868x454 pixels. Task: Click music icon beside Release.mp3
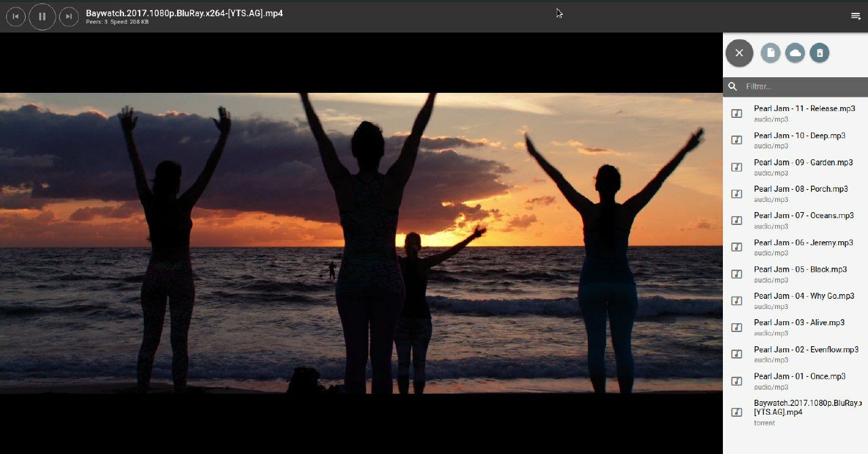click(736, 113)
